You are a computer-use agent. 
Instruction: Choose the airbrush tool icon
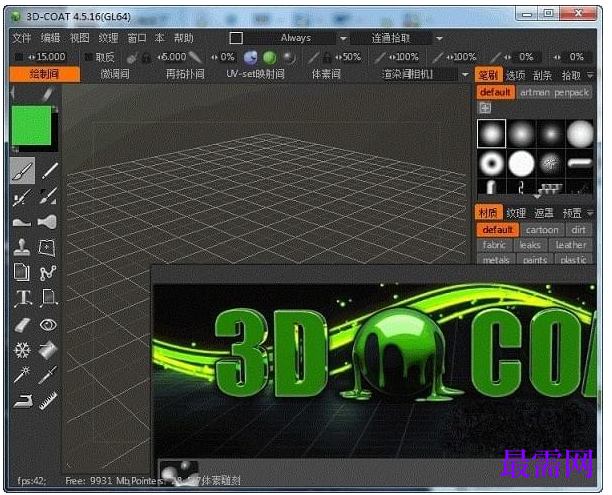click(22, 197)
